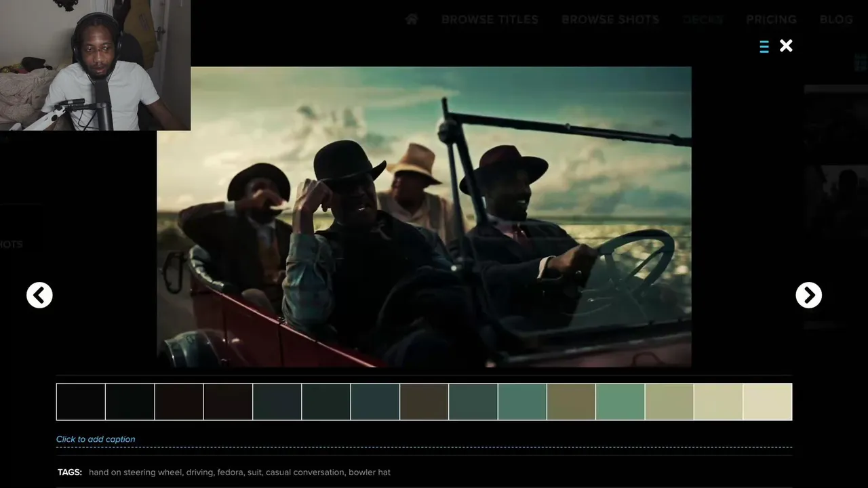Select the sixth palette swatch
Screen dimensions: 868x488
point(326,402)
